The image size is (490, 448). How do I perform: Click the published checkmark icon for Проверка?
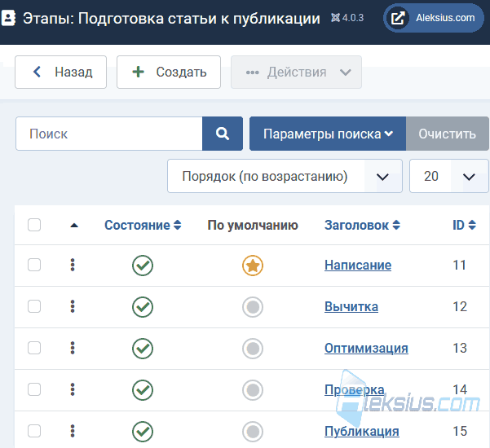click(x=143, y=390)
